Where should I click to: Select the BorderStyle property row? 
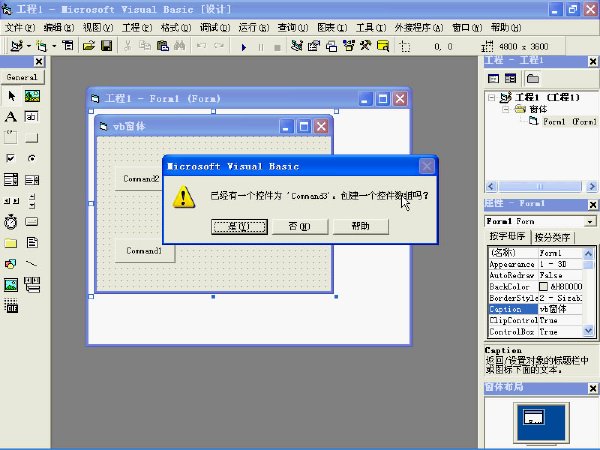[x=536, y=298]
